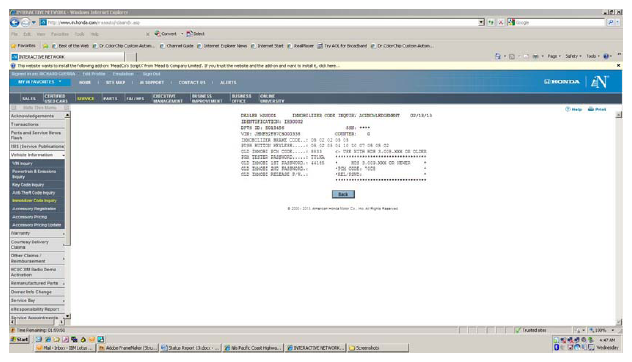Click the blue Help icon in the IE command bar

pos(606,56)
